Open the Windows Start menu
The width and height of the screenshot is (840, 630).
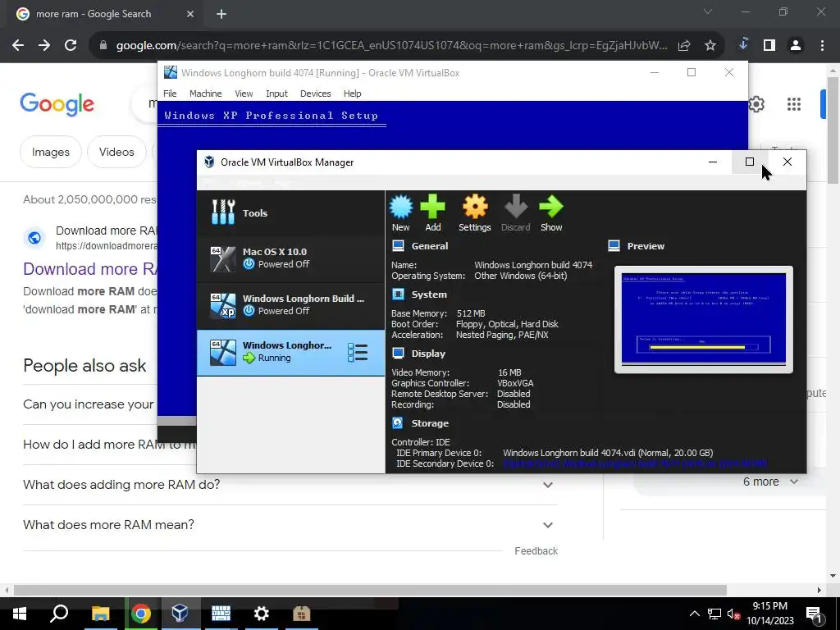20,614
